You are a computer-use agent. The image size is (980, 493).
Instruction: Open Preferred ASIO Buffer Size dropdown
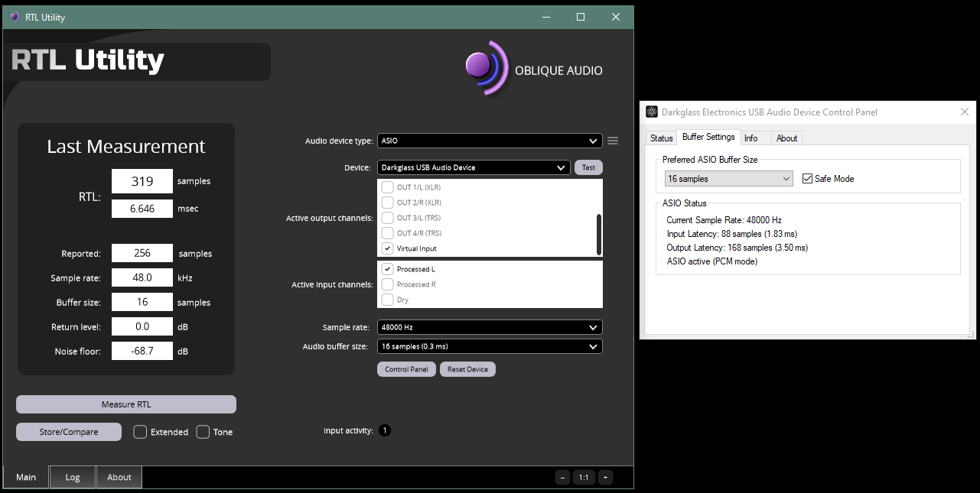click(729, 179)
